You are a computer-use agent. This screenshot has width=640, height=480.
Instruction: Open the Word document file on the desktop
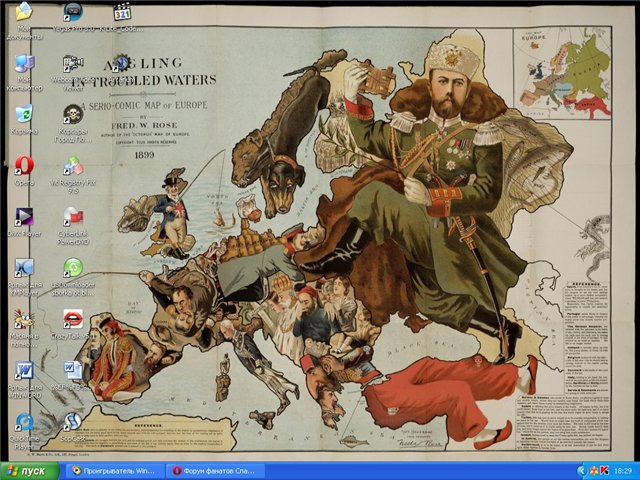[73, 371]
